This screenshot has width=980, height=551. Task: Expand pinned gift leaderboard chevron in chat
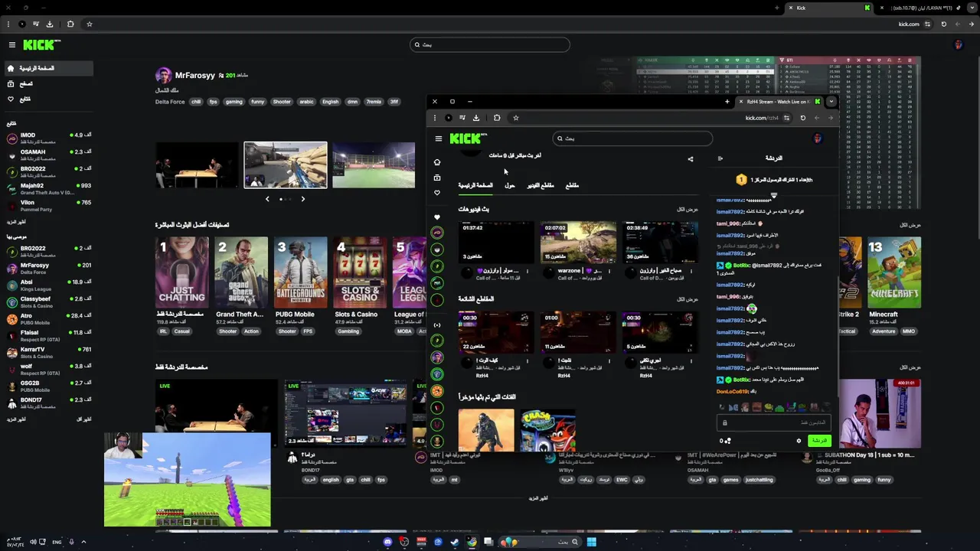(773, 196)
